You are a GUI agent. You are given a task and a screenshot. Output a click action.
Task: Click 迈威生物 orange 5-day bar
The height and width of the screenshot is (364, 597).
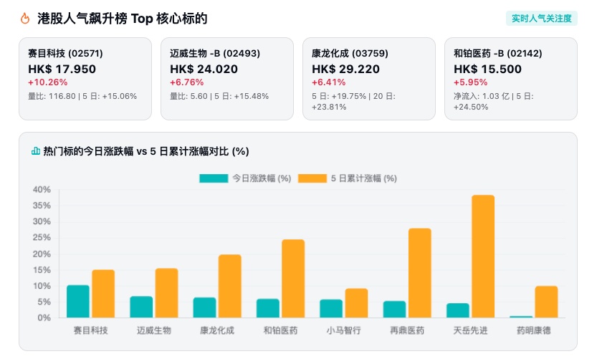click(166, 293)
